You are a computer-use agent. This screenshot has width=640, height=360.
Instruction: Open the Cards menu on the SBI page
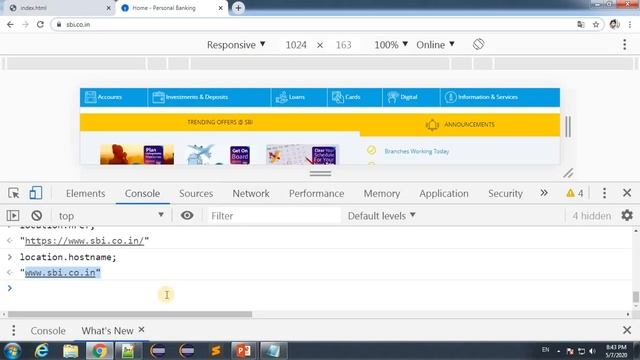tap(355, 97)
